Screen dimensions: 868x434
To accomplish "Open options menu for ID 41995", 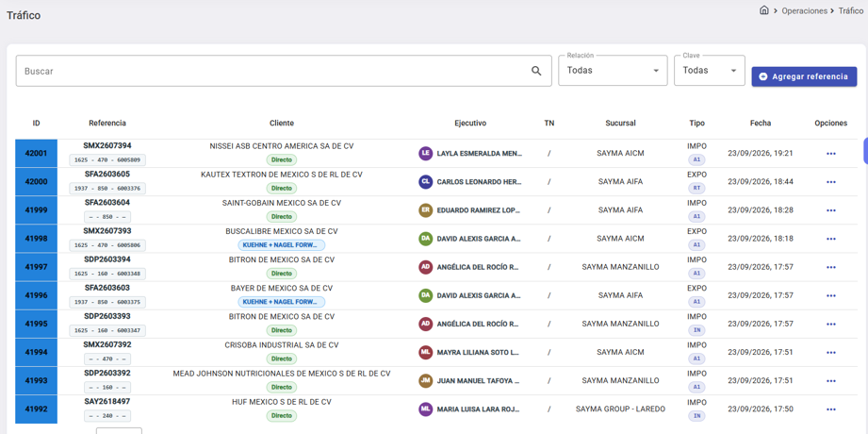I will tap(830, 325).
